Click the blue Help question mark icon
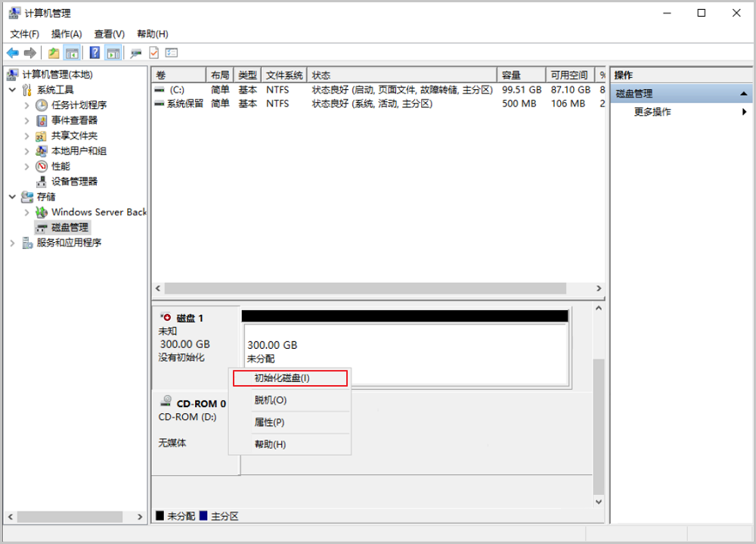 pos(94,53)
